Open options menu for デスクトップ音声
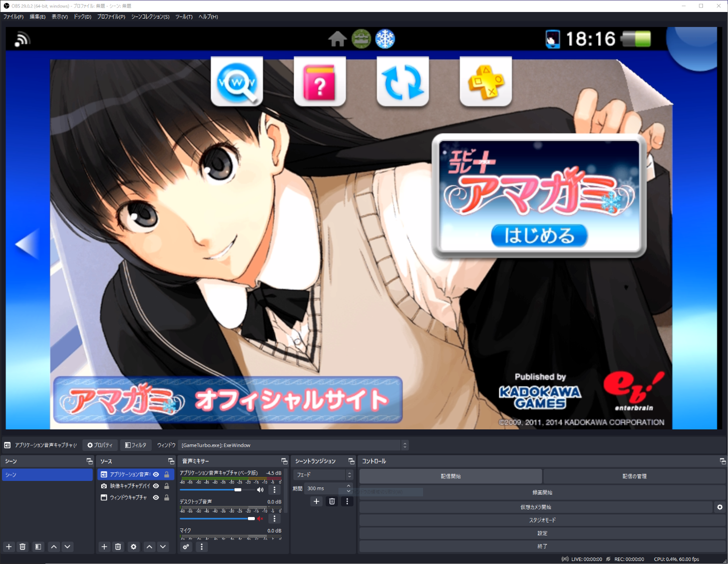Screen dimensions: 728x564 (274, 518)
